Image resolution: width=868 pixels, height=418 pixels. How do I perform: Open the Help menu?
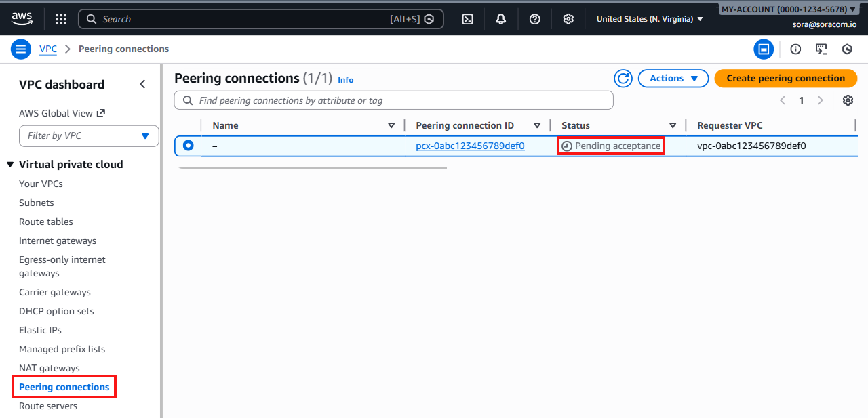[534, 19]
